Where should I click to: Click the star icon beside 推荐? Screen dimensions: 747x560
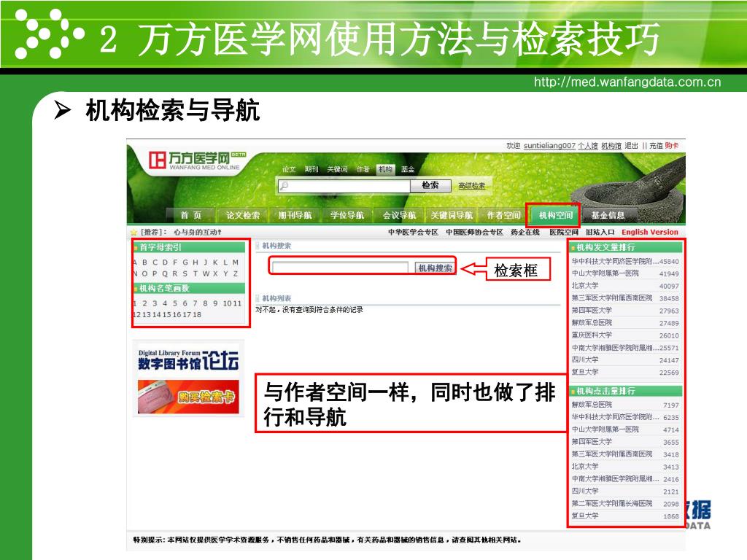click(x=134, y=233)
